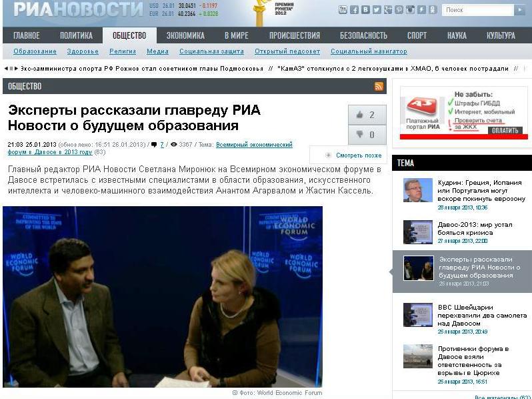Click the РИА Новости logo
Image resolution: width=532 pixels, height=399 pixels.
pyautogui.click(x=78, y=9)
